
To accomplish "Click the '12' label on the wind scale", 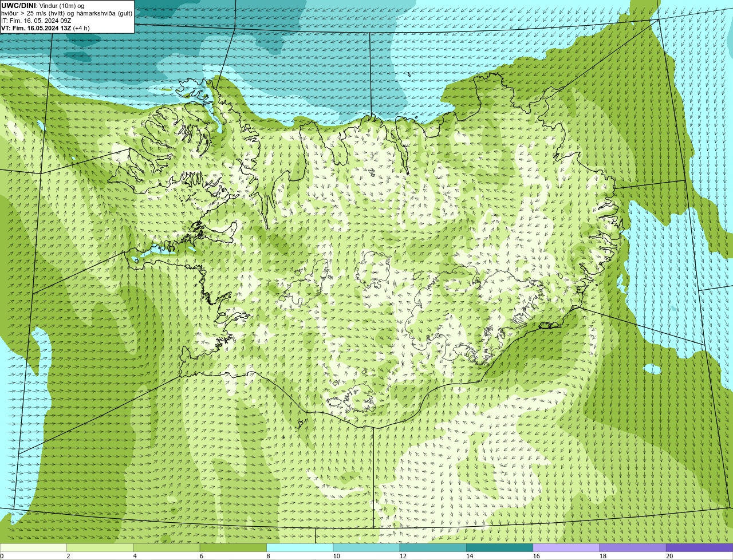I will click(403, 556).
